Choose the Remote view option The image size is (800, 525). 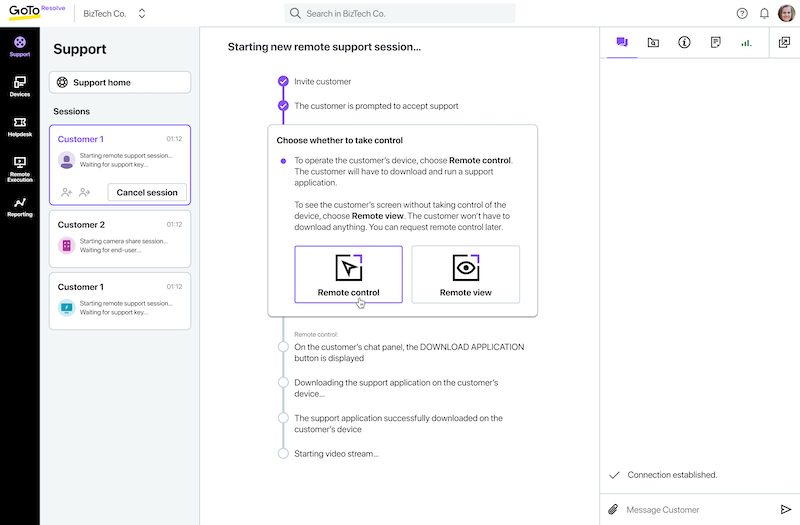(466, 273)
